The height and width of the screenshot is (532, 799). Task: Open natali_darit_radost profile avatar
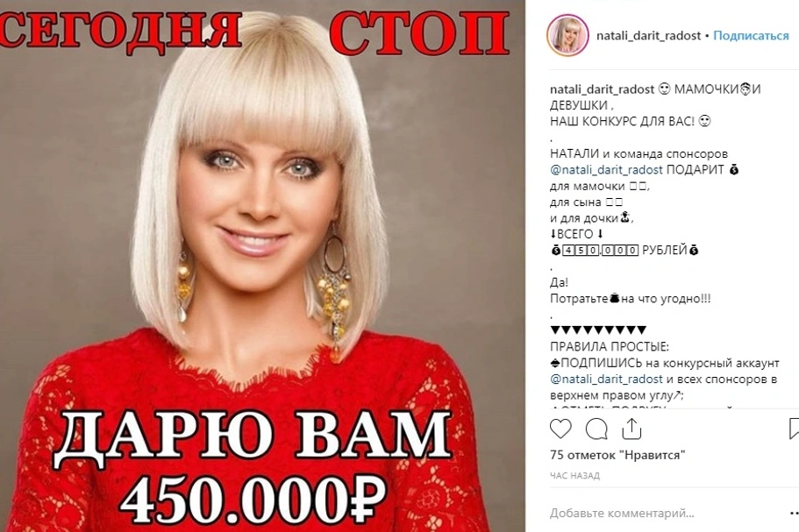tap(567, 35)
